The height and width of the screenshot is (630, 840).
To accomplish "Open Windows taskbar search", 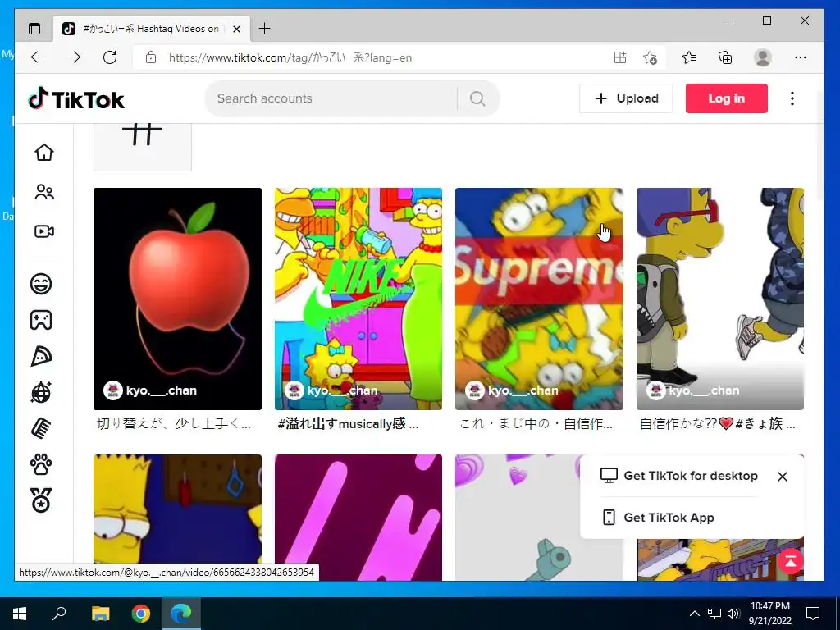I will click(x=59, y=614).
